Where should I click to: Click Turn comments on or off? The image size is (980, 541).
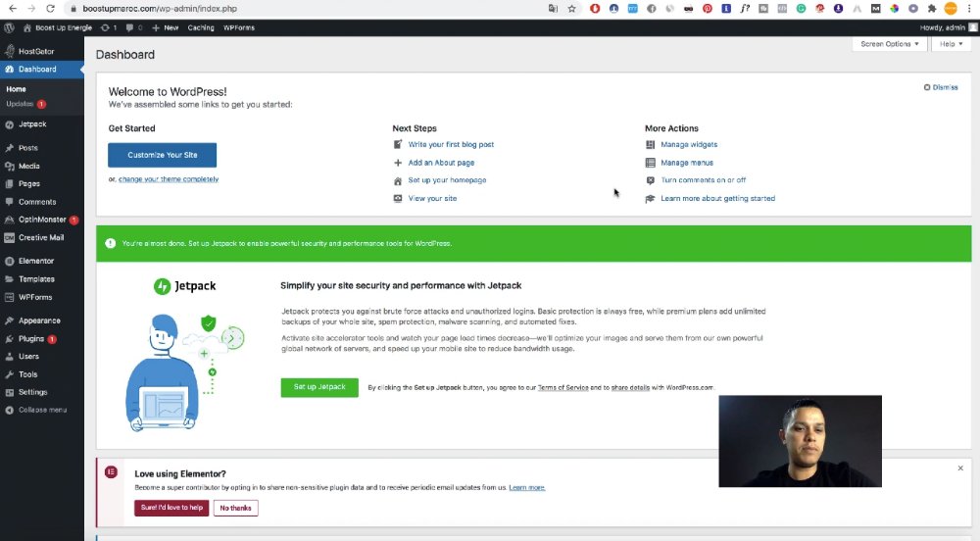pos(703,180)
